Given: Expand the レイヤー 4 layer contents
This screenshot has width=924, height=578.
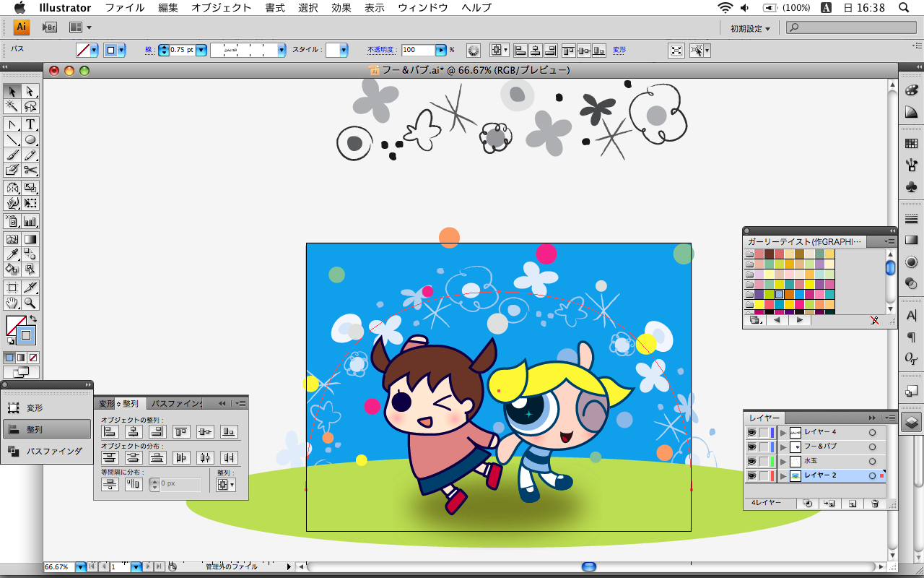Looking at the screenshot, I should (783, 432).
